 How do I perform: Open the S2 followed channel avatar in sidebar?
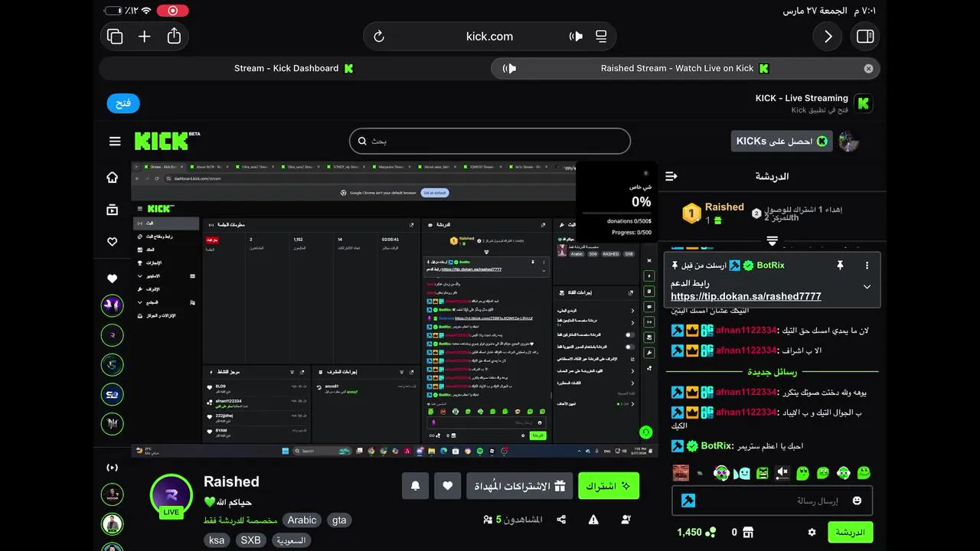tap(113, 393)
